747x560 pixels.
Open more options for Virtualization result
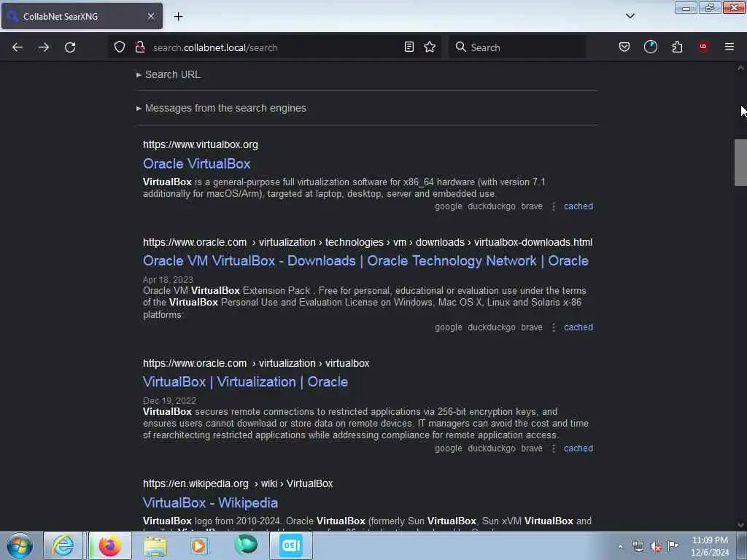pos(554,448)
